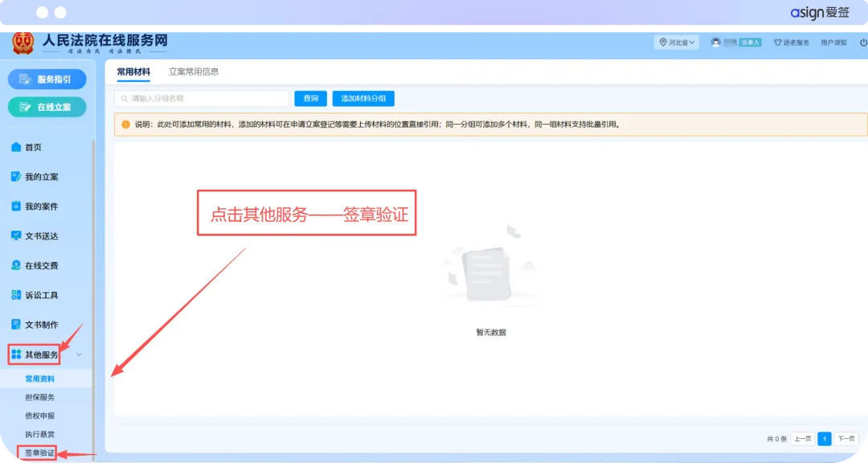Collapse the 其他服务 menu chevron
This screenshot has width=868, height=463.
(78, 354)
